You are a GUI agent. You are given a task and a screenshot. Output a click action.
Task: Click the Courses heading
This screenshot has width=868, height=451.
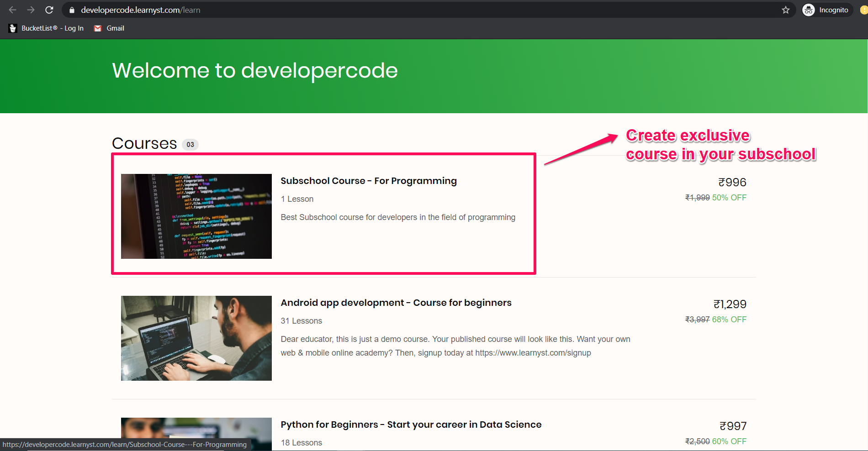(x=144, y=143)
